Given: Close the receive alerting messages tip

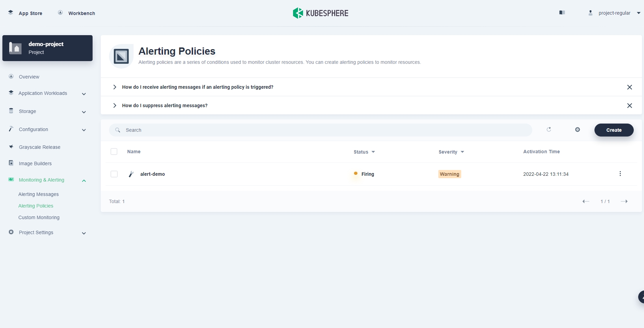Looking at the screenshot, I should coord(629,87).
